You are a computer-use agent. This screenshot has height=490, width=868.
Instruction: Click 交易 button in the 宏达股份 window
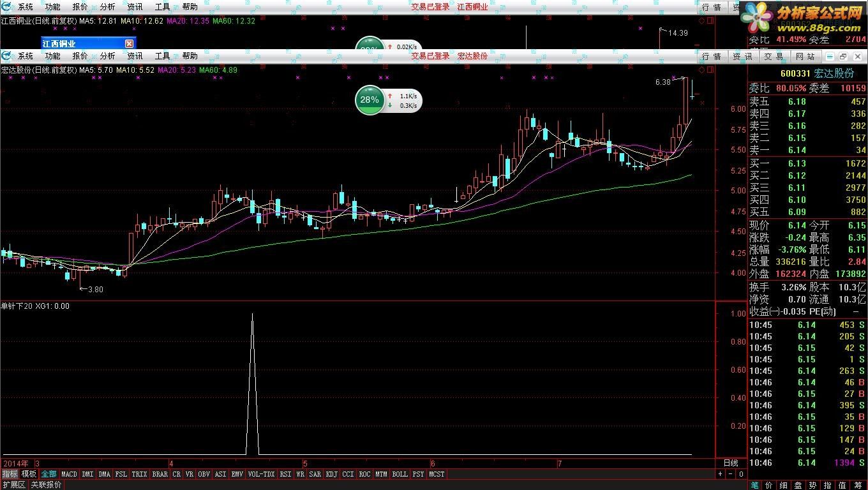(x=774, y=57)
